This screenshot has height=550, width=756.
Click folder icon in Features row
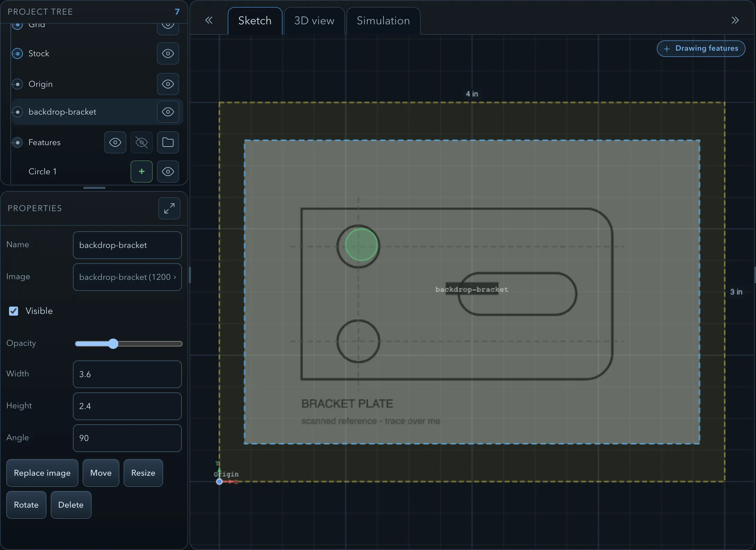168,142
